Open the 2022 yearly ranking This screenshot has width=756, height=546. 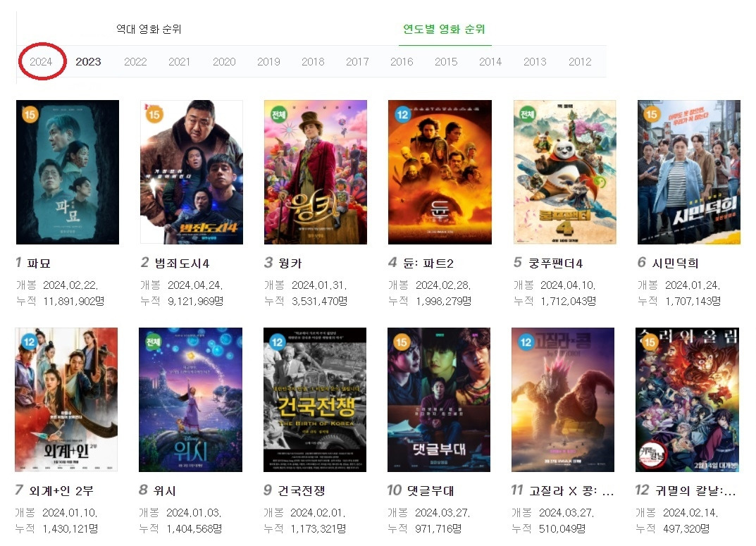click(x=135, y=62)
